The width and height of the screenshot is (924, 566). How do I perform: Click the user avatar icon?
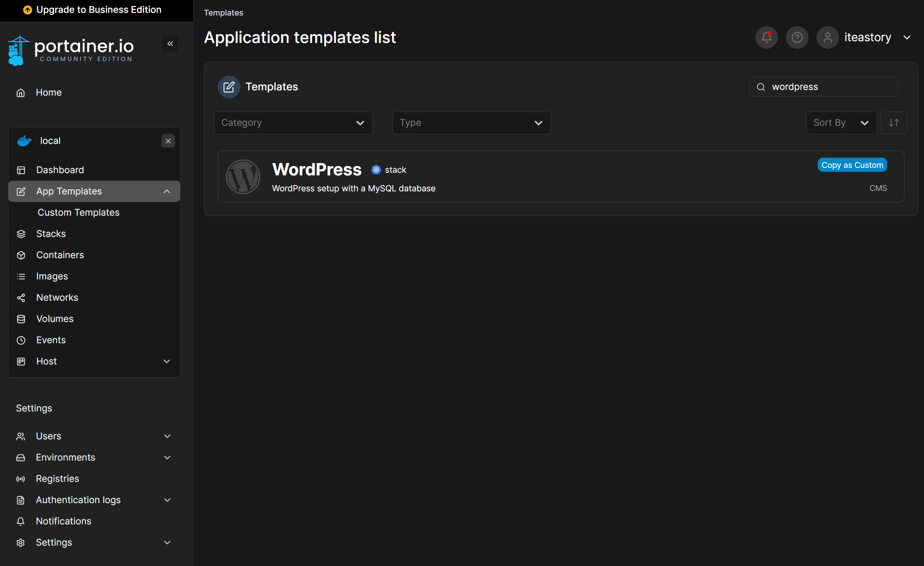827,38
